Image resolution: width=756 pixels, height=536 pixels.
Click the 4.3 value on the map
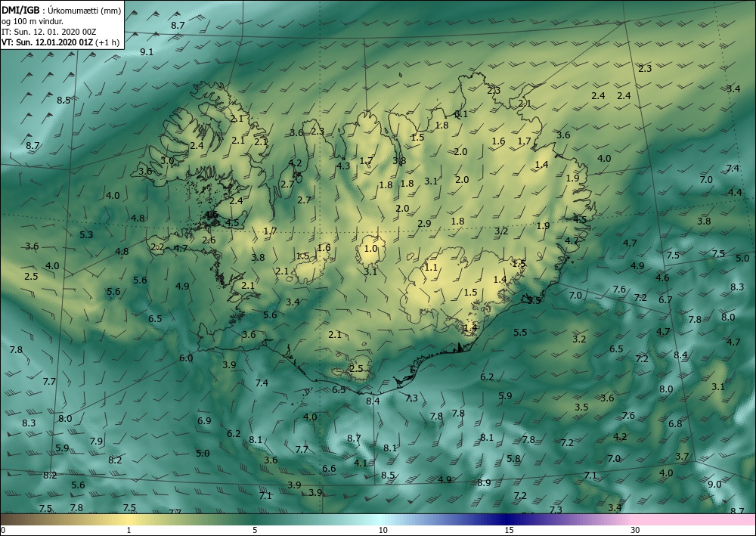pyautogui.click(x=343, y=166)
